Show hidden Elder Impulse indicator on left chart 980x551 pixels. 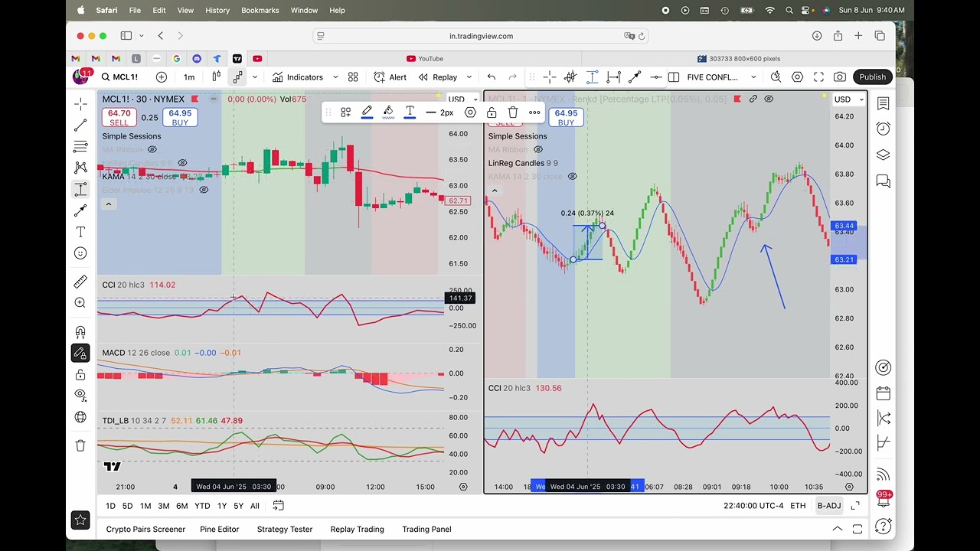204,190
